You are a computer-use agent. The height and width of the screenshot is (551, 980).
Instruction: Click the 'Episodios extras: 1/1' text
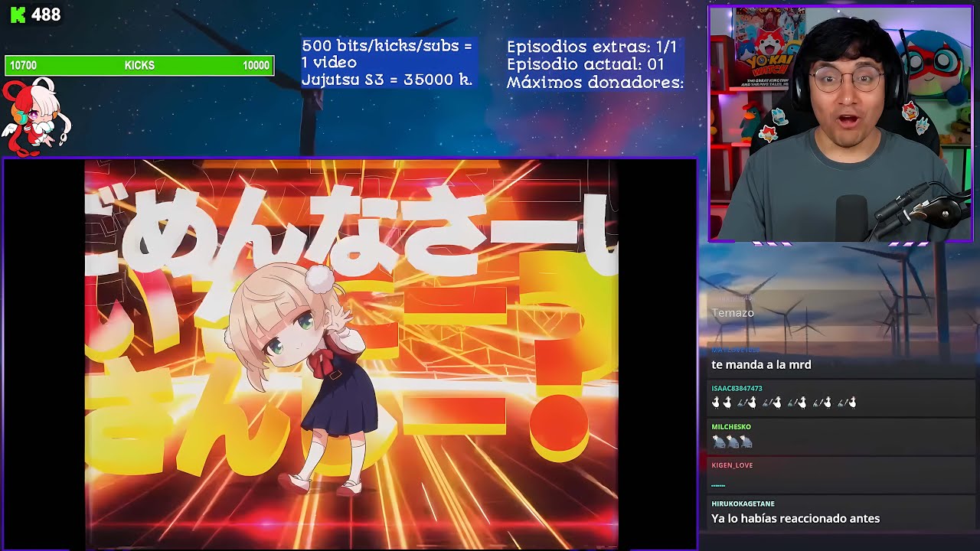[x=592, y=47]
